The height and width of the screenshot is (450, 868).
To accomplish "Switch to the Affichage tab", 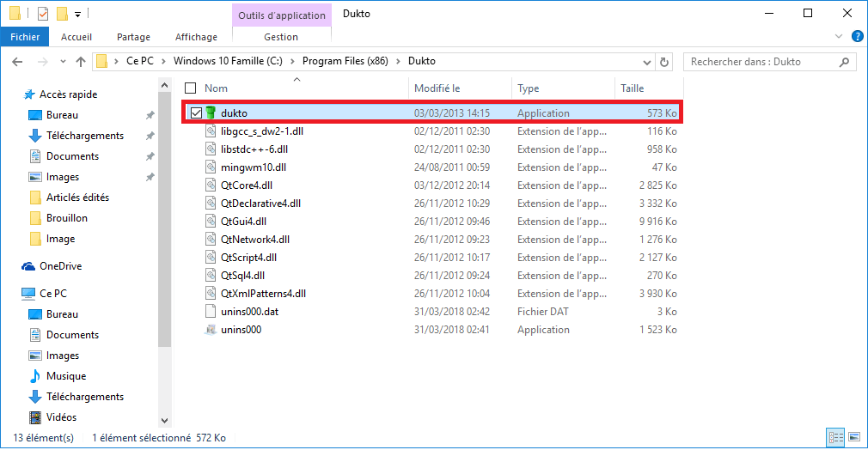I will pyautogui.click(x=196, y=37).
